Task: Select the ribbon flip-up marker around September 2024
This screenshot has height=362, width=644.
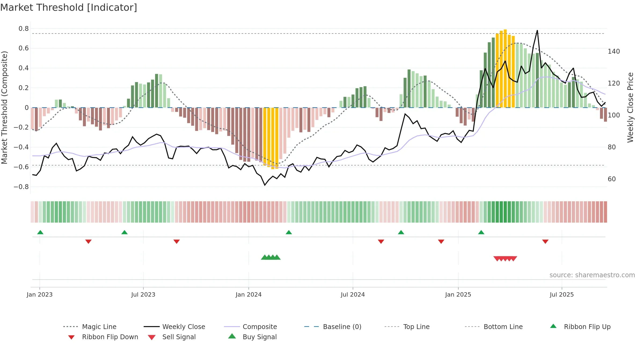Action: click(401, 232)
